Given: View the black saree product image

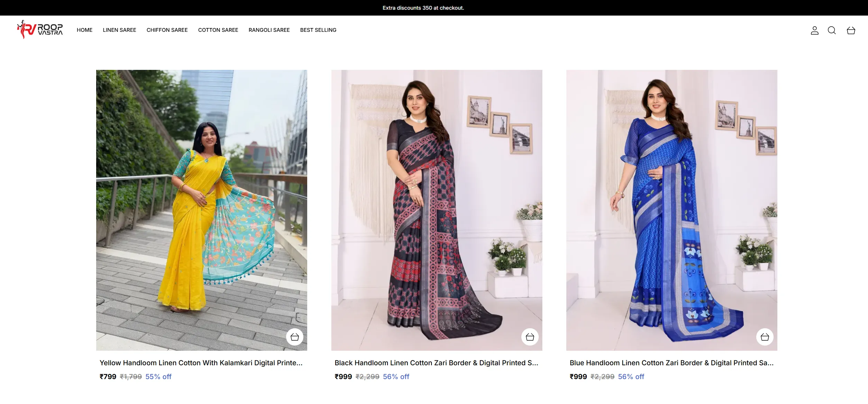Looking at the screenshot, I should pyautogui.click(x=437, y=210).
